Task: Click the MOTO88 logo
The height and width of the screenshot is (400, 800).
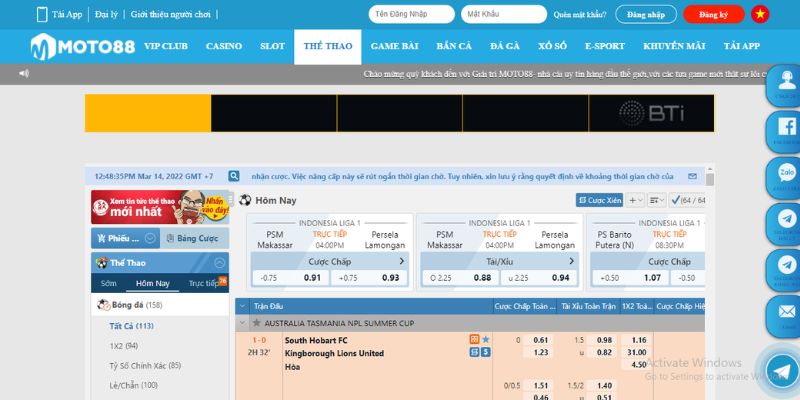Action: pyautogui.click(x=83, y=46)
